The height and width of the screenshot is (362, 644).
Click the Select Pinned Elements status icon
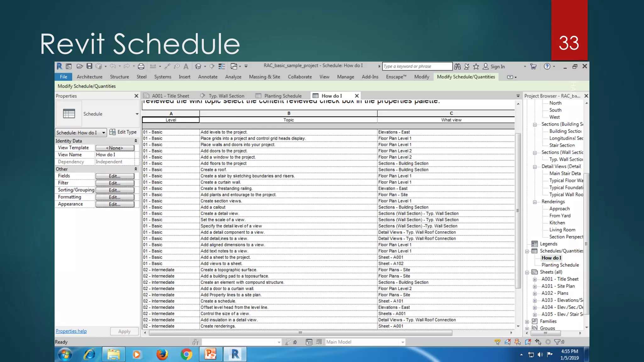[x=518, y=342]
